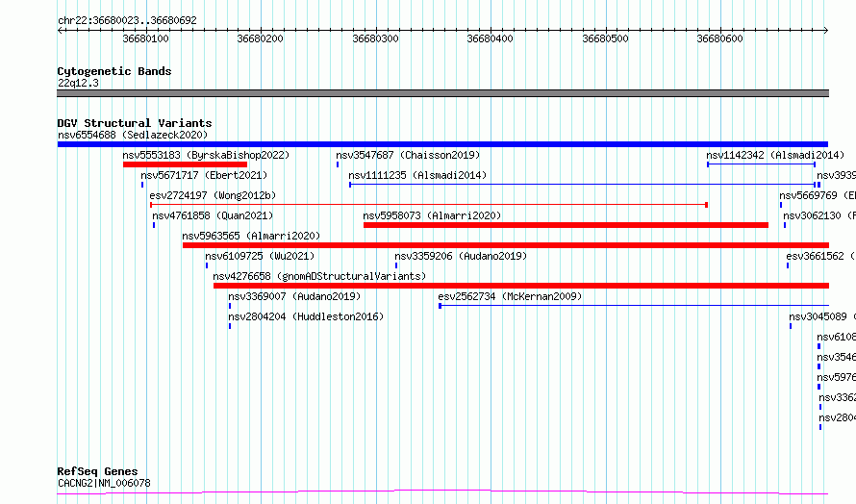Click the red nsv4276658 gnomAD variant bar
Screen dimensions: 856x504
pos(520,286)
